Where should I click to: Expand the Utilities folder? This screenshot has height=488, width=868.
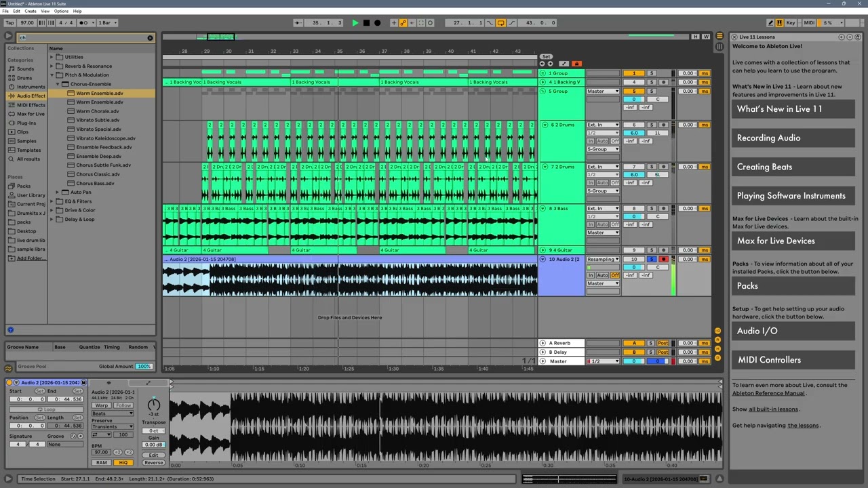pyautogui.click(x=52, y=57)
